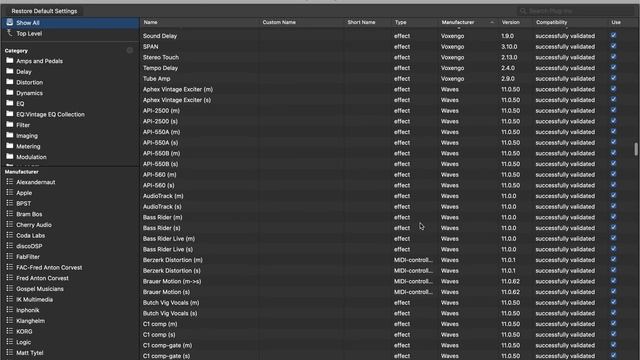Click the Alexandernaut manufacturer list icon

click(10, 182)
